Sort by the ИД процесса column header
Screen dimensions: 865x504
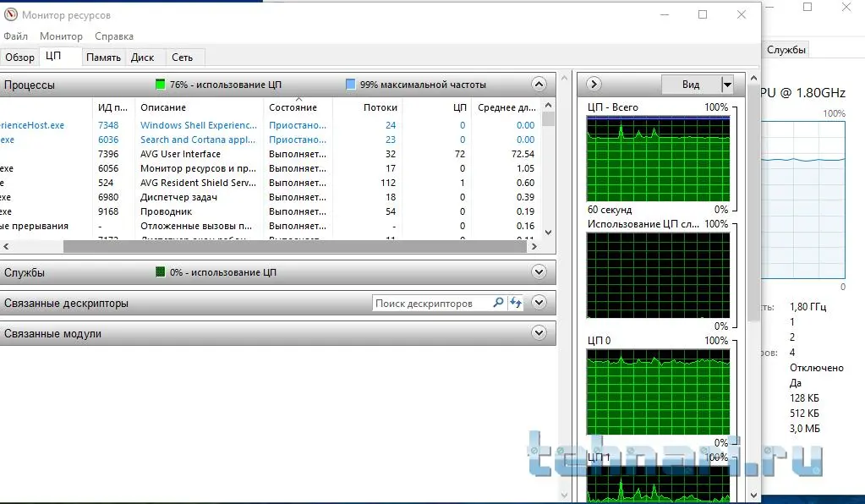112,107
